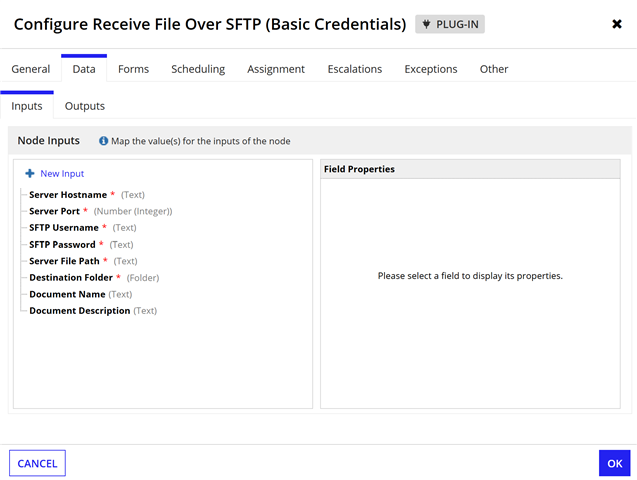Select the Destination Folder input
Image resolution: width=637 pixels, height=480 pixels.
[71, 277]
